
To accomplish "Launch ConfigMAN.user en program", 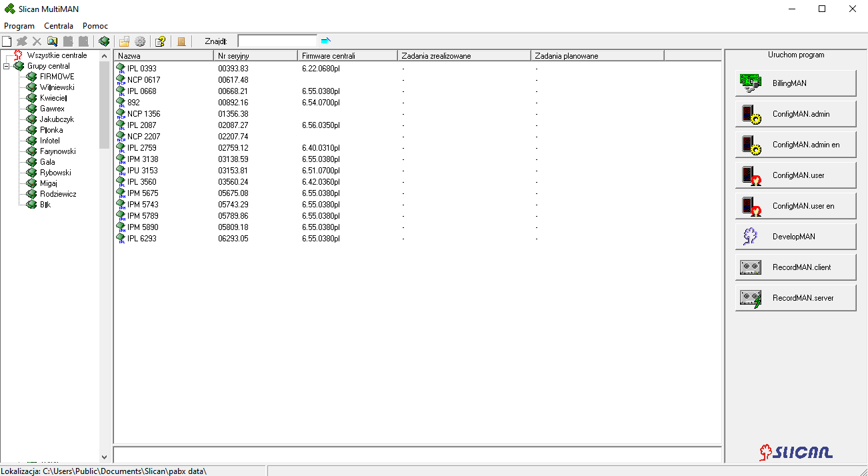I will (796, 206).
